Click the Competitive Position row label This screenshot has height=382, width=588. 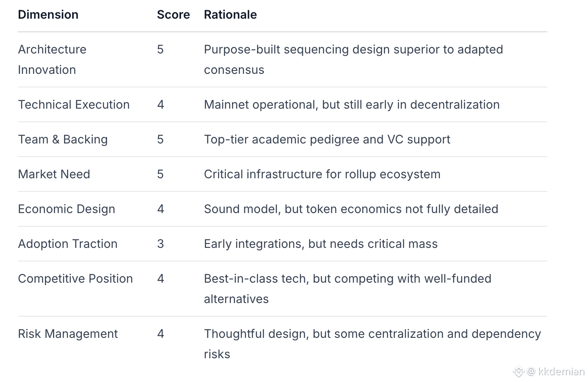pyautogui.click(x=76, y=279)
